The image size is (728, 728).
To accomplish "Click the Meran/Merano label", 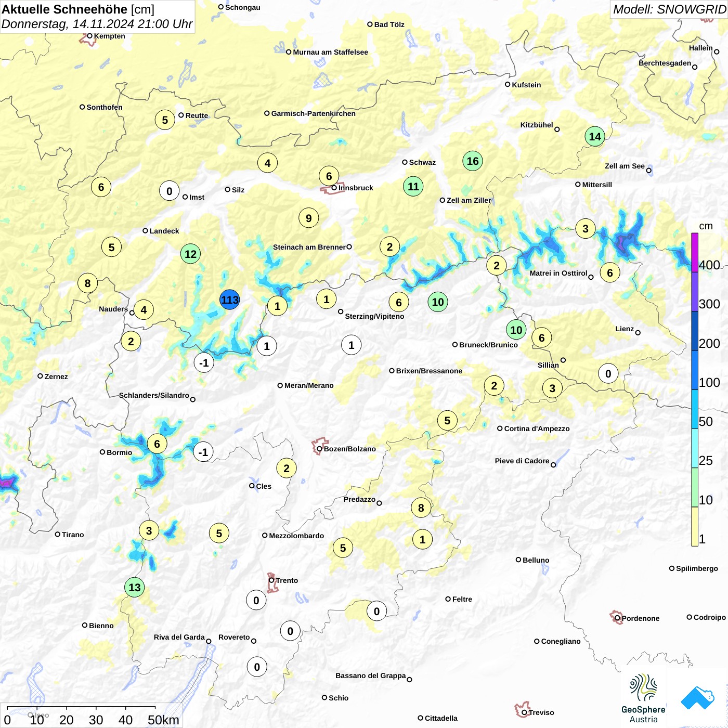I will point(309,385).
